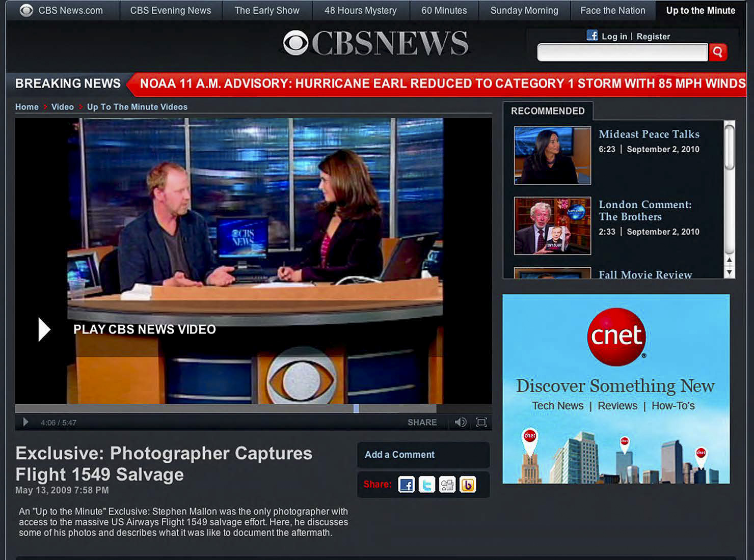Click the large play arrow on the video

(44, 329)
